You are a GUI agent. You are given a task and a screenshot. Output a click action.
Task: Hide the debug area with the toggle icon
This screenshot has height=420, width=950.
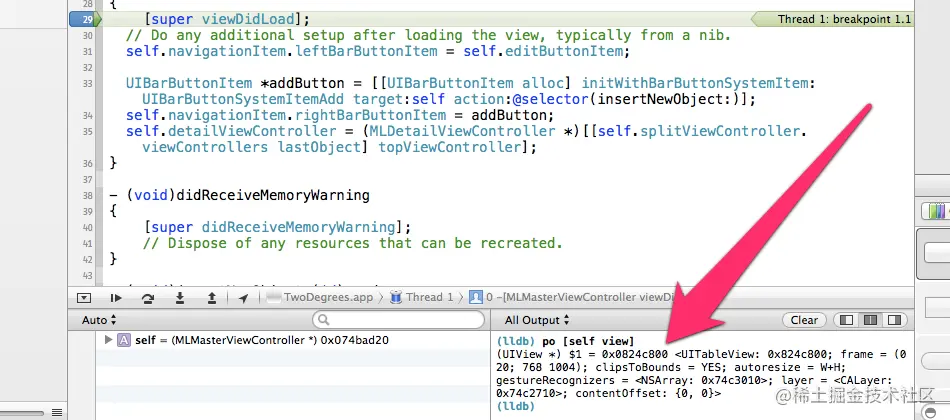[84, 298]
